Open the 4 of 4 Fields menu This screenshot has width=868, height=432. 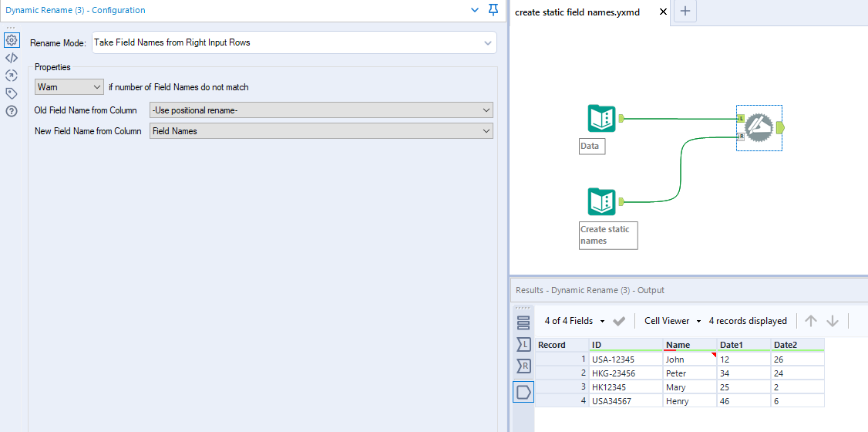point(575,321)
